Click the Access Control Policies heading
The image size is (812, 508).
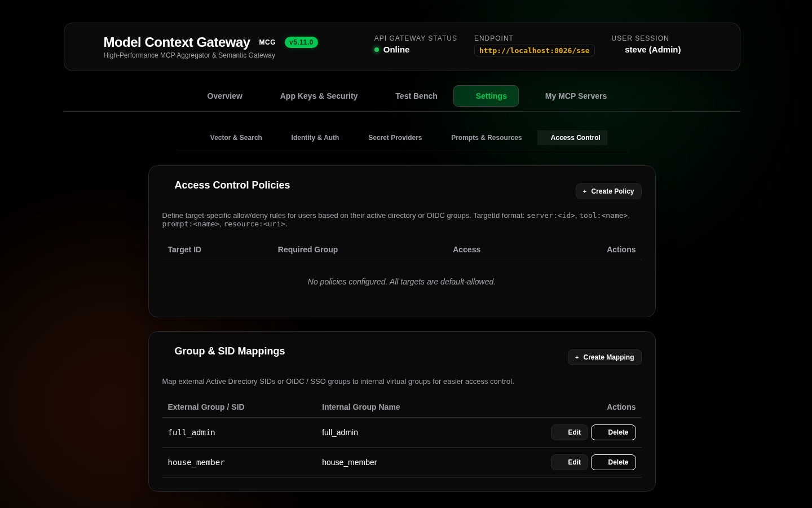click(x=232, y=185)
